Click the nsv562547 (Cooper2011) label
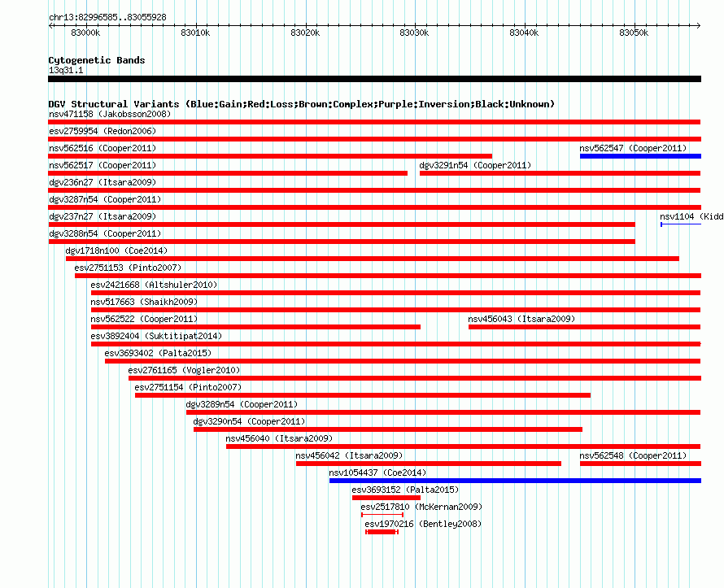724x588 pixels. (633, 148)
